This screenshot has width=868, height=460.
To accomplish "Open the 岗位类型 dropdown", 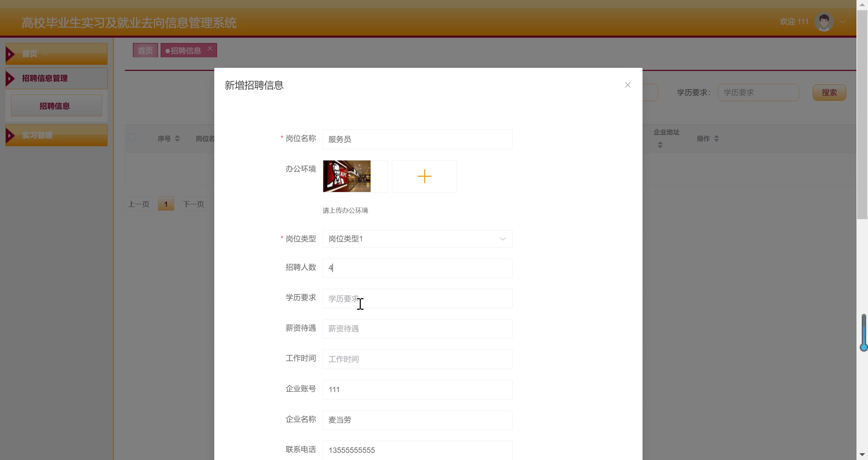I will [x=417, y=239].
